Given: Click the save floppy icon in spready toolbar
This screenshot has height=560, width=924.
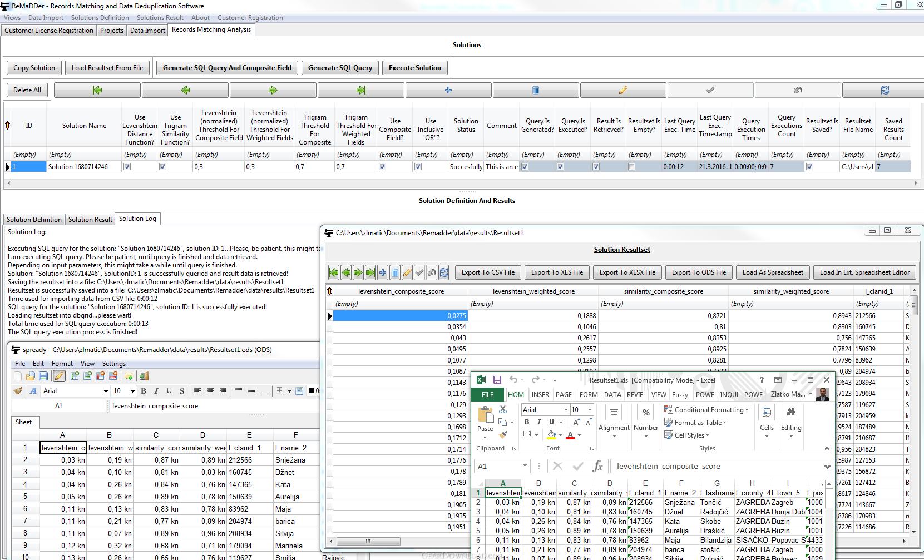Looking at the screenshot, I should (43, 376).
